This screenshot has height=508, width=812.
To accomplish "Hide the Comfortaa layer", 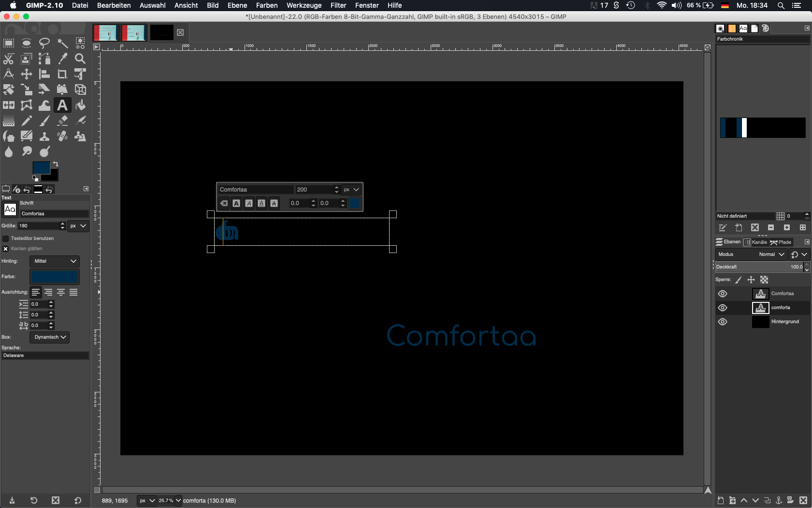I will [x=723, y=294].
